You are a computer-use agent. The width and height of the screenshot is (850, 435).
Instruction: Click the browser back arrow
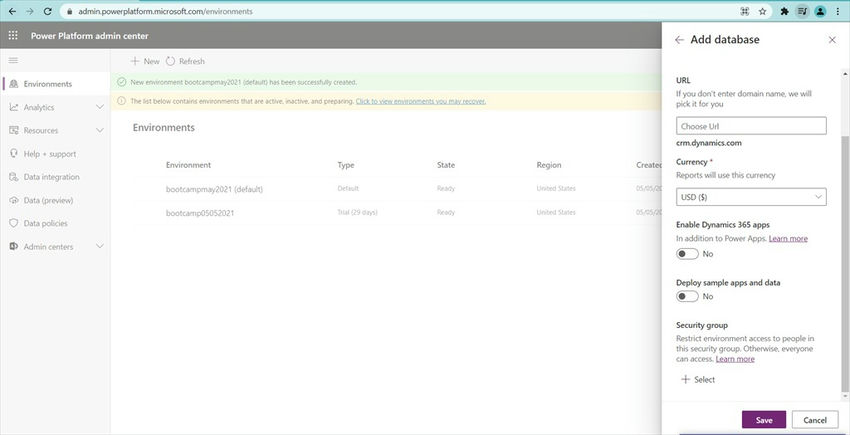point(13,11)
